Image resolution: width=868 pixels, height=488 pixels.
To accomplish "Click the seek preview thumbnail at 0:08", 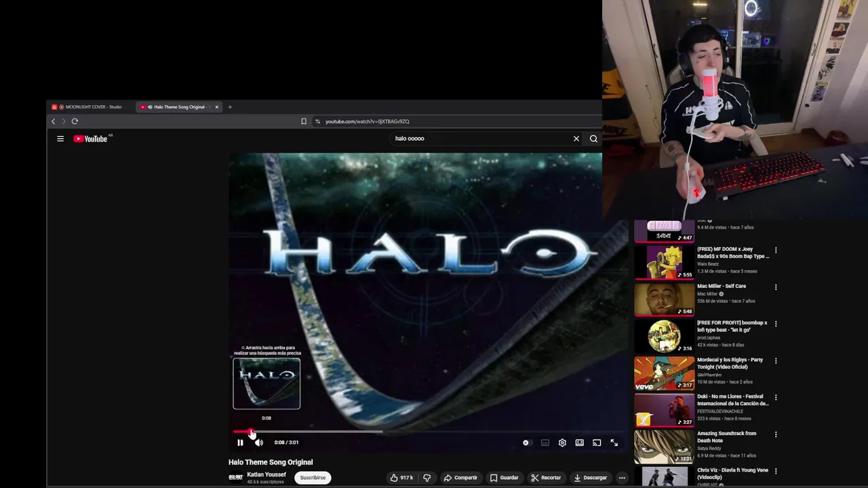I will point(267,384).
